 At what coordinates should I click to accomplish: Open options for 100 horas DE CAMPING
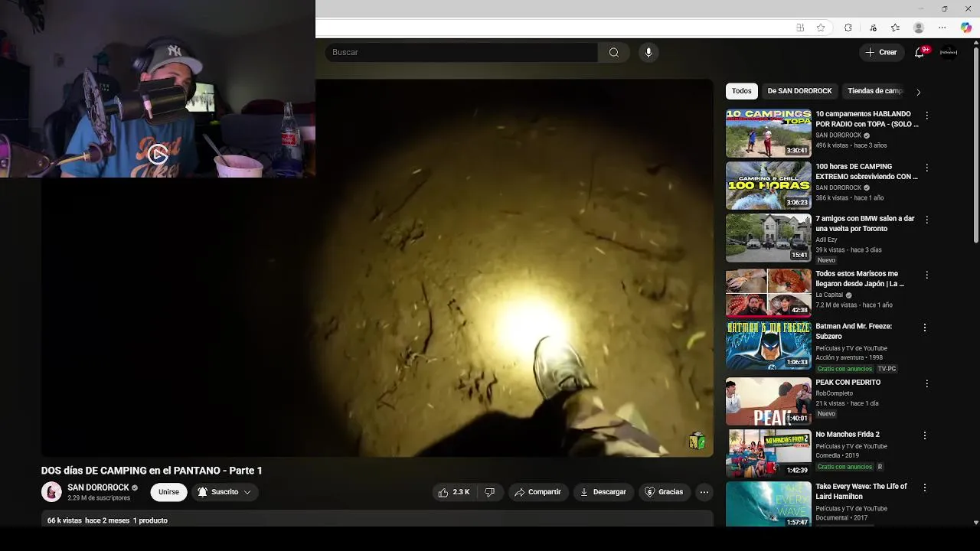pos(926,168)
